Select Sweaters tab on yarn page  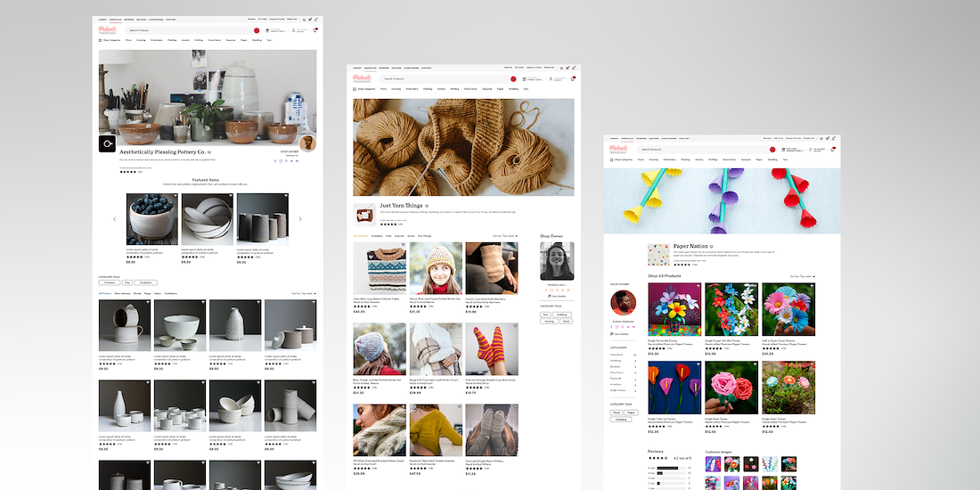377,235
